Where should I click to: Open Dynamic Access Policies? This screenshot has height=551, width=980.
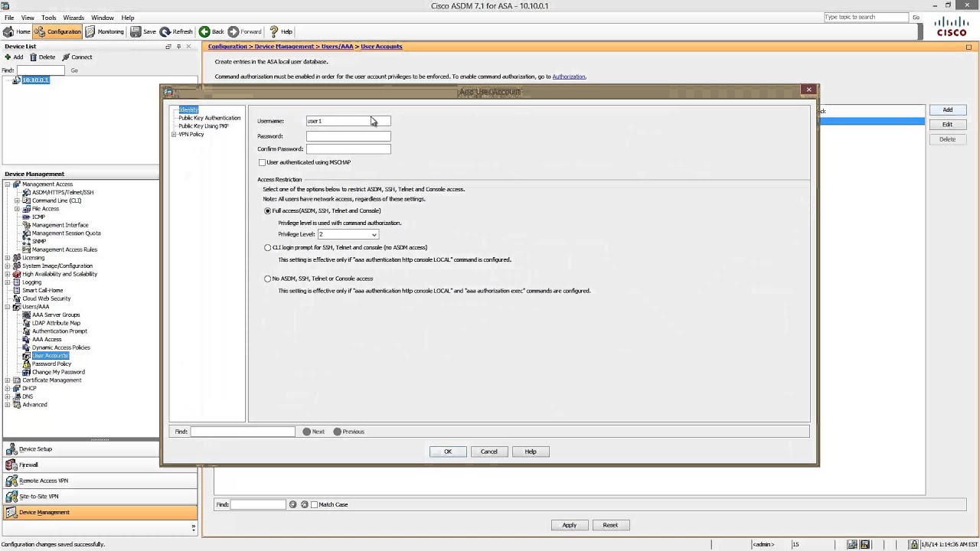60,347
